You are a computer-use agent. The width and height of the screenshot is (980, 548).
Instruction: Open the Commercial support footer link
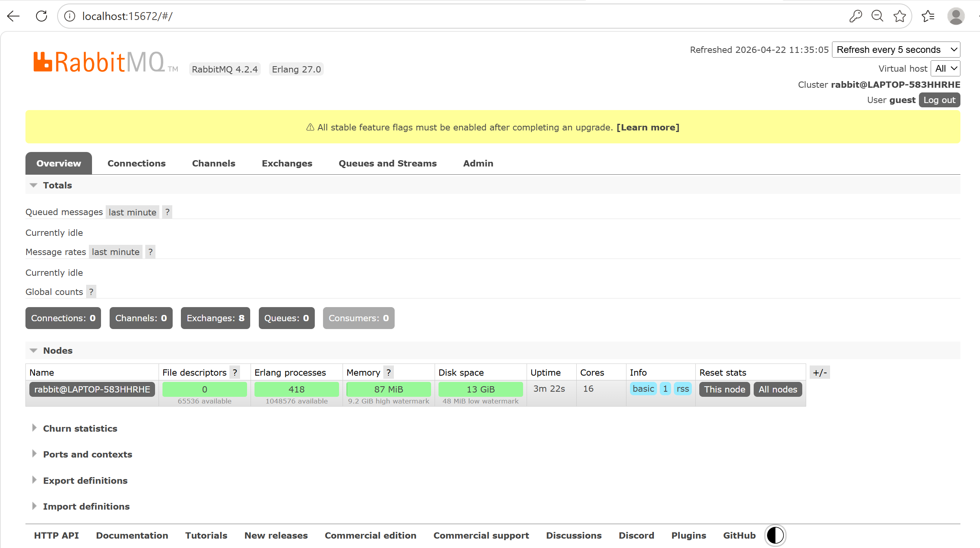[x=481, y=535]
